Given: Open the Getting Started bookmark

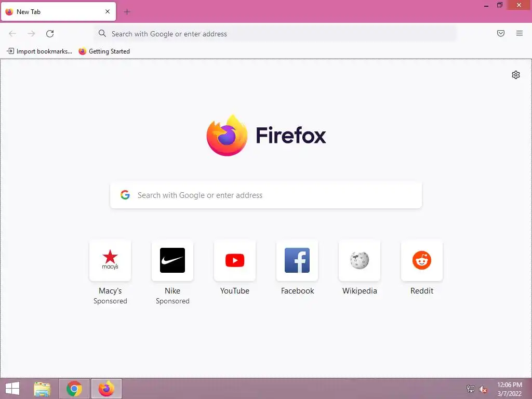Looking at the screenshot, I should (104, 51).
